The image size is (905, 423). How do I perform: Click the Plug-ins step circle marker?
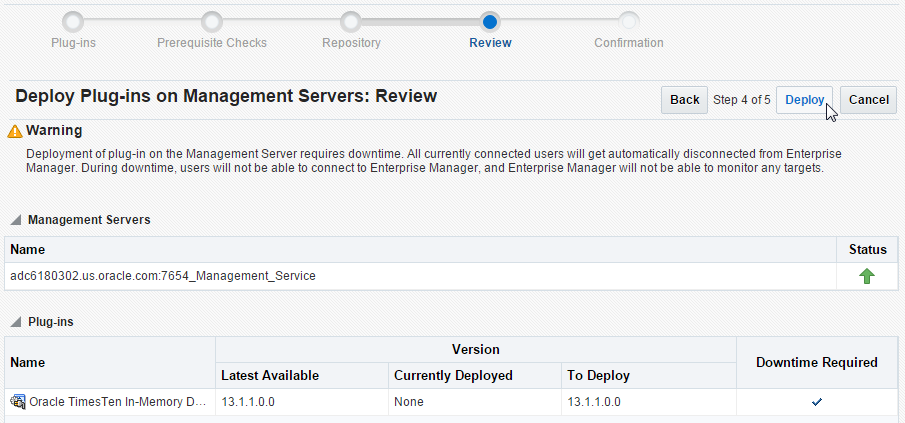pyautogui.click(x=73, y=22)
